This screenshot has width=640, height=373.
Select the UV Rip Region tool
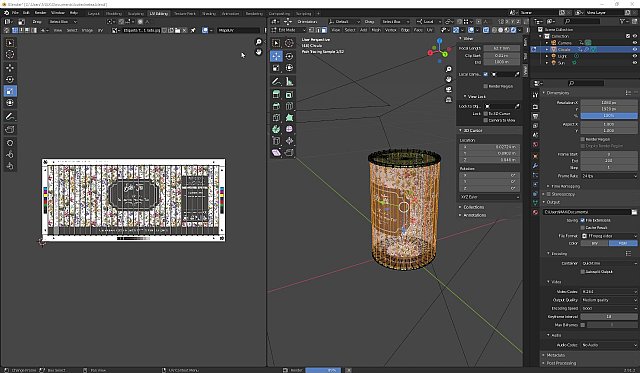[x=10, y=129]
